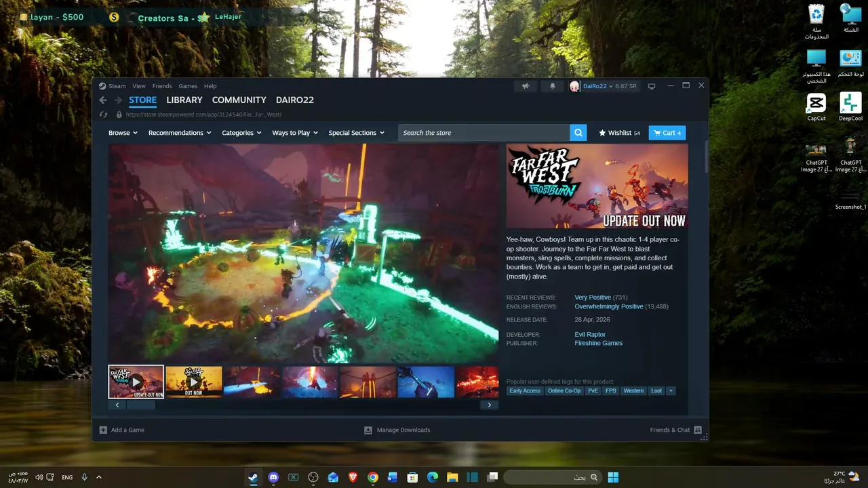This screenshot has height=488, width=868.
Task: Expand the Ways to Play dropdown
Action: [295, 133]
